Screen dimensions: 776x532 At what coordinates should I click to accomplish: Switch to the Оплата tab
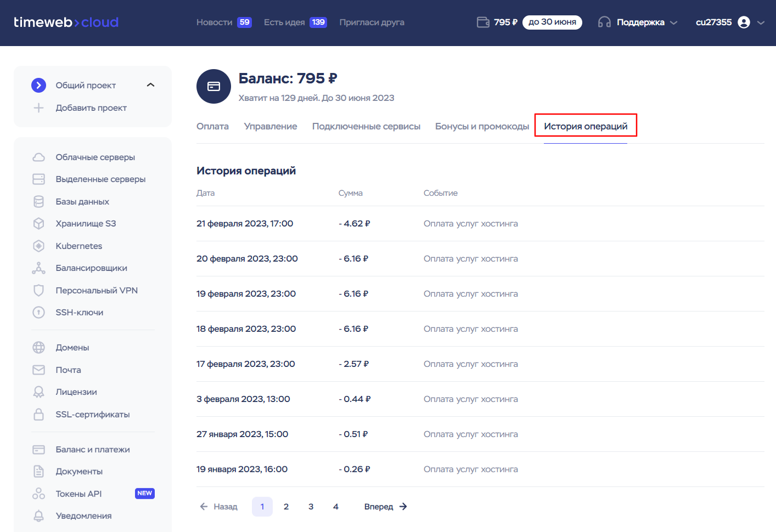(212, 127)
